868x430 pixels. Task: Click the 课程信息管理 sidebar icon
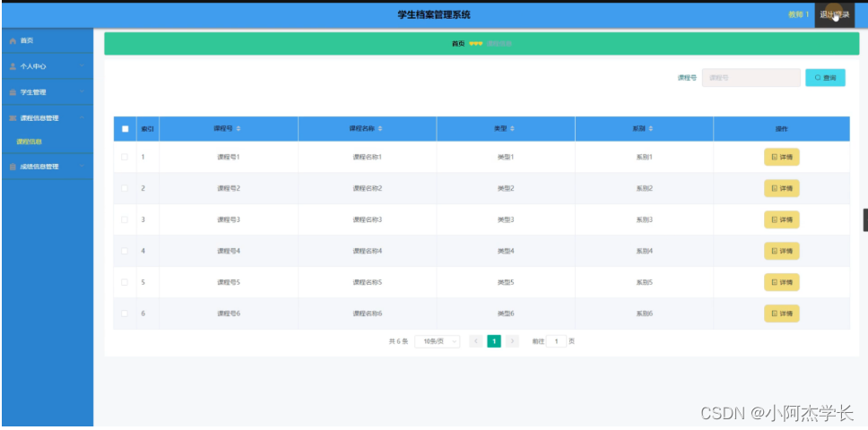pos(13,118)
